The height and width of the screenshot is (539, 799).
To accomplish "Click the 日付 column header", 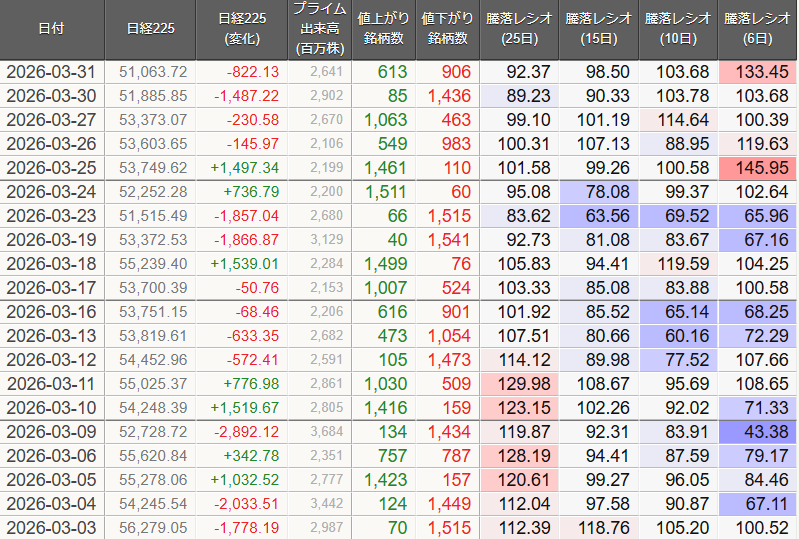I will click(50, 28).
